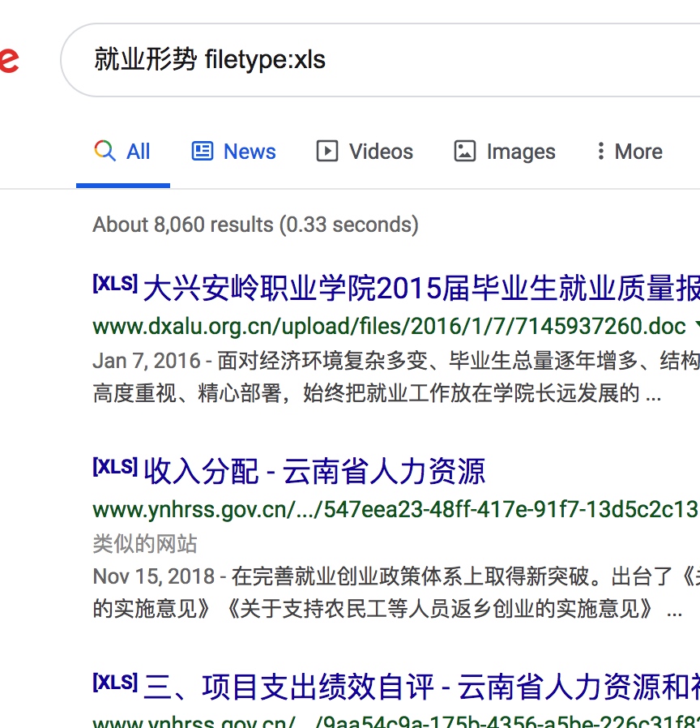Image resolution: width=700 pixels, height=728 pixels.
Task: Switch to the Videos tab
Action: click(x=381, y=152)
